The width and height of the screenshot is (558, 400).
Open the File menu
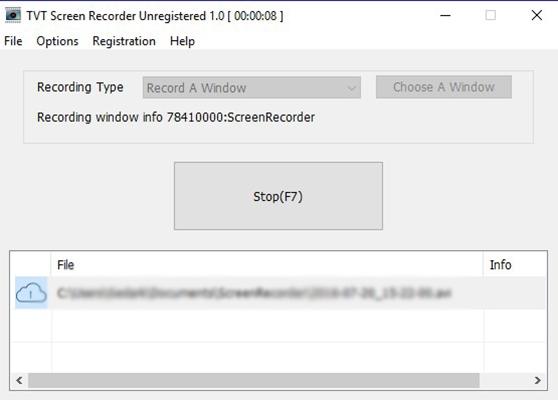(x=13, y=41)
